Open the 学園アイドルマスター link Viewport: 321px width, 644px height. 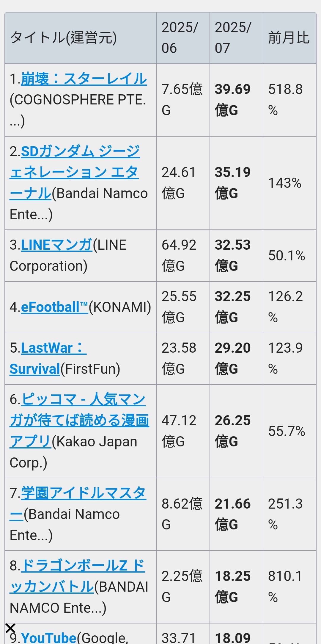coord(78,504)
